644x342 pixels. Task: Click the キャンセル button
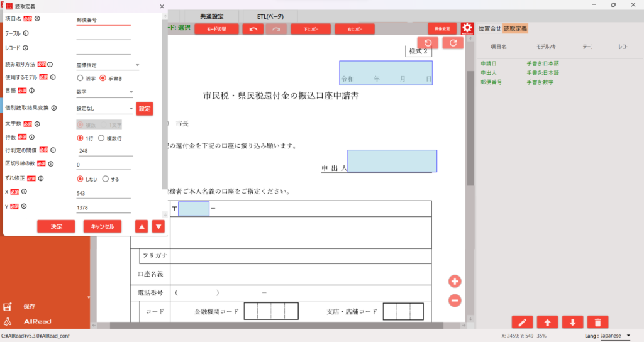pos(102,226)
